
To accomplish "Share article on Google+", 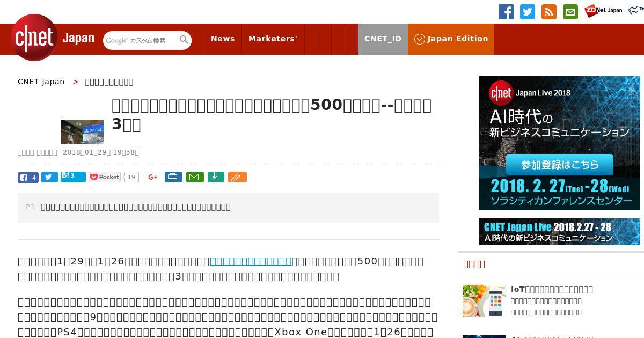I will click(153, 177).
